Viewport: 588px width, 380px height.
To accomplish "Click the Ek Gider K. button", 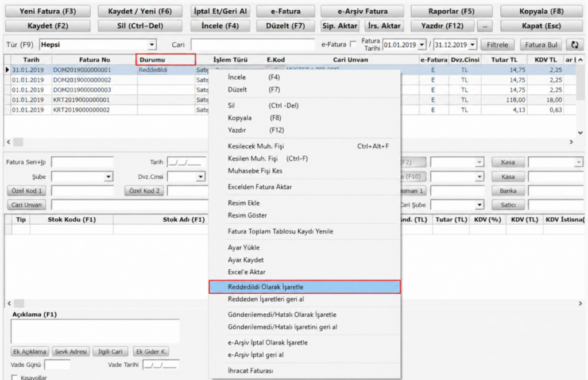I will 151,351.
